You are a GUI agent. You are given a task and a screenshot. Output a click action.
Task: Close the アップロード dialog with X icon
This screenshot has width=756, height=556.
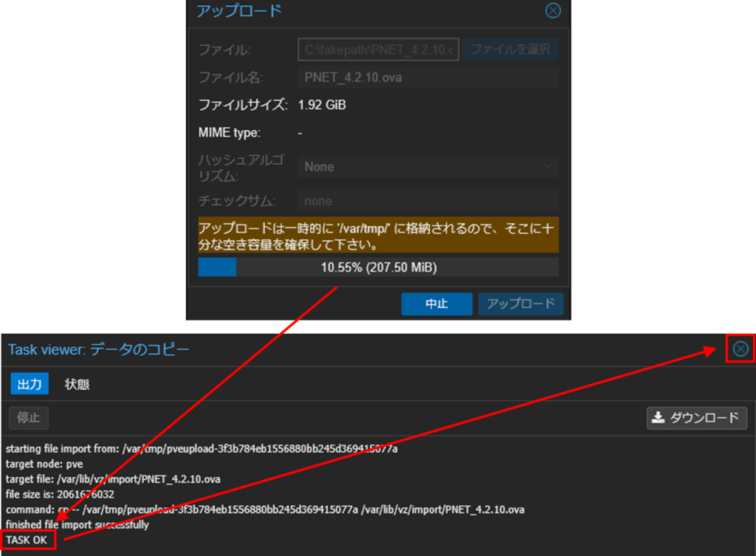click(552, 11)
